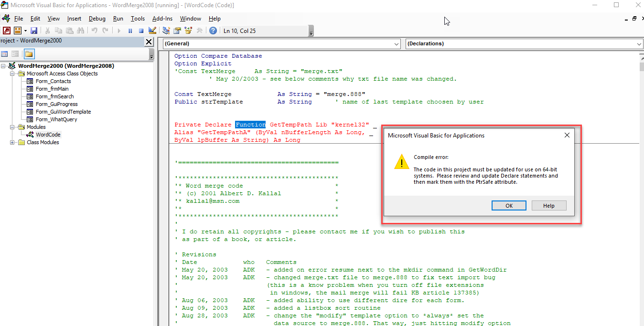Image resolution: width=644 pixels, height=326 pixels.
Task: Toggle Folders view in Project pane
Action: click(29, 54)
